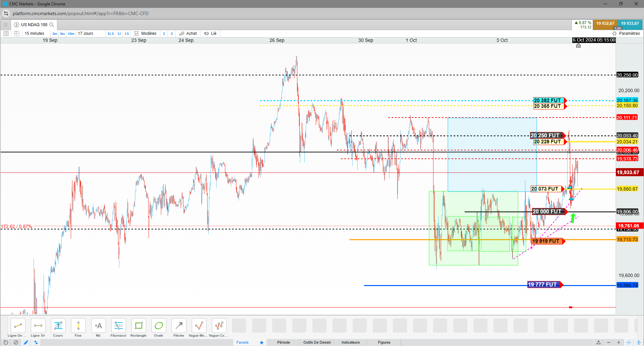Open the Outils De Dessin tab
Screen dimensions: 644x346
click(317, 342)
